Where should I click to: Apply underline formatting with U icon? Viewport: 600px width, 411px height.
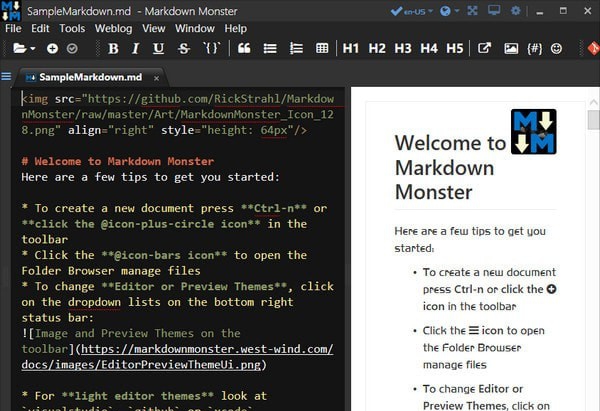tap(158, 49)
